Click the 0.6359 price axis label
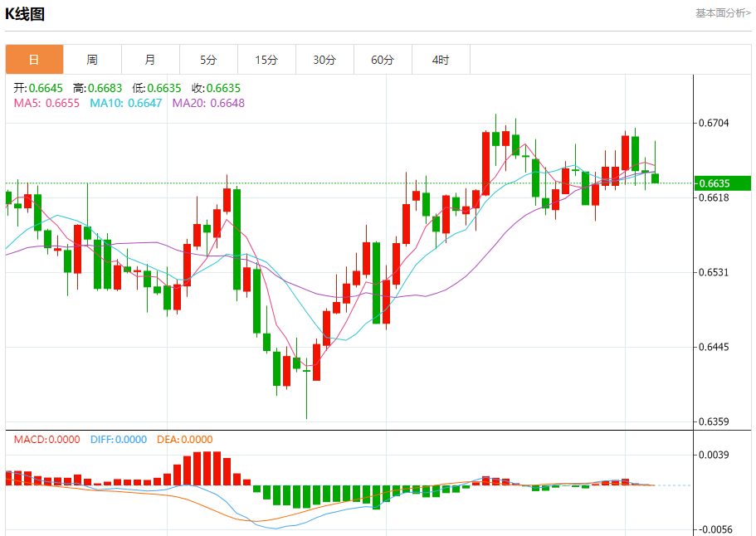 (x=714, y=421)
